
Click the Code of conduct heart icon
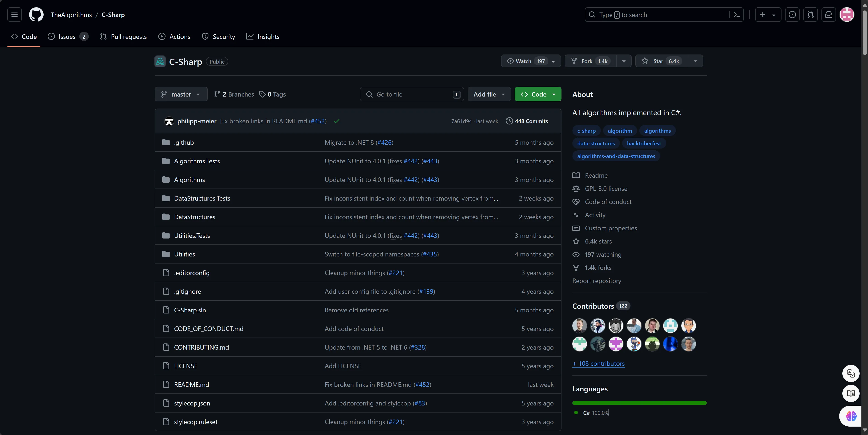coord(576,202)
